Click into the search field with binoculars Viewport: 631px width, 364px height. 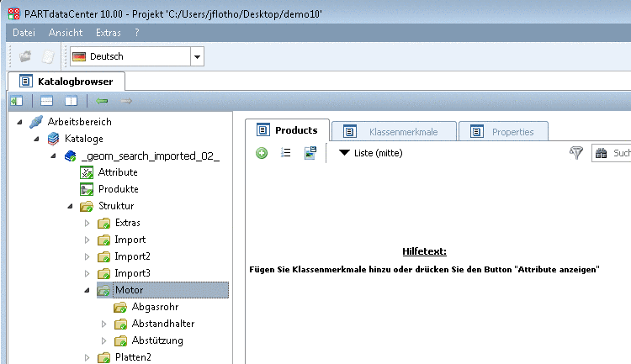[612, 153]
